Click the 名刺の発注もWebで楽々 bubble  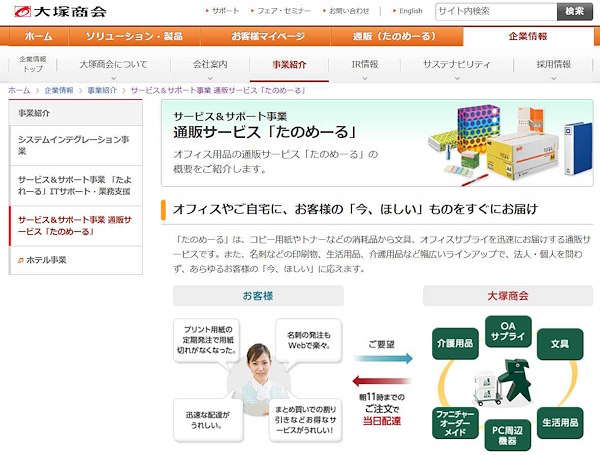click(x=308, y=340)
